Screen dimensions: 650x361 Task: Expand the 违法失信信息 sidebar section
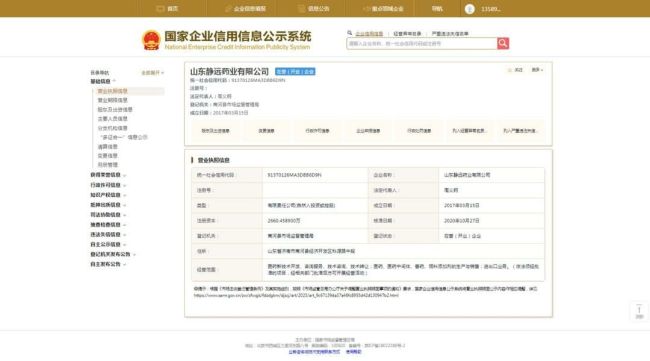(108, 235)
